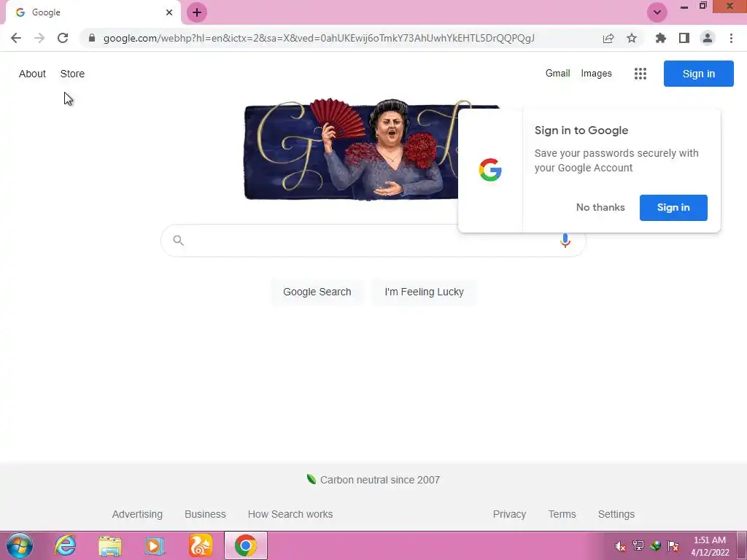Click the Google G logo in popup

point(490,170)
